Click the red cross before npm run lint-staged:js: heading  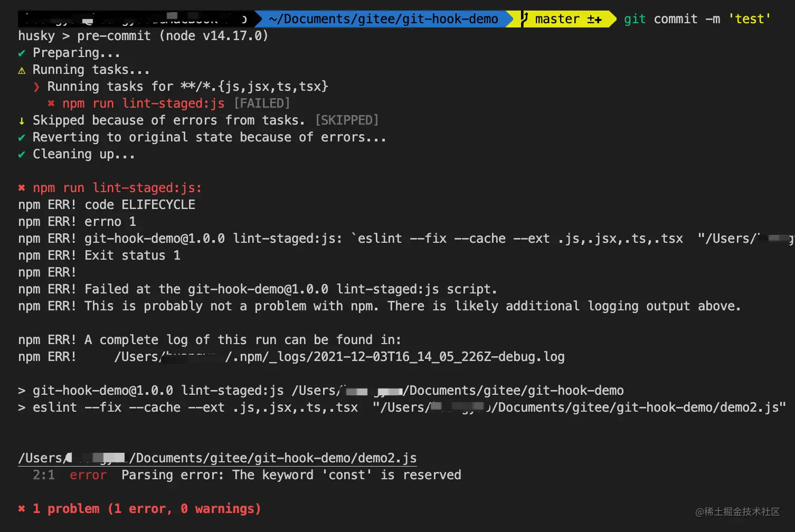point(22,188)
